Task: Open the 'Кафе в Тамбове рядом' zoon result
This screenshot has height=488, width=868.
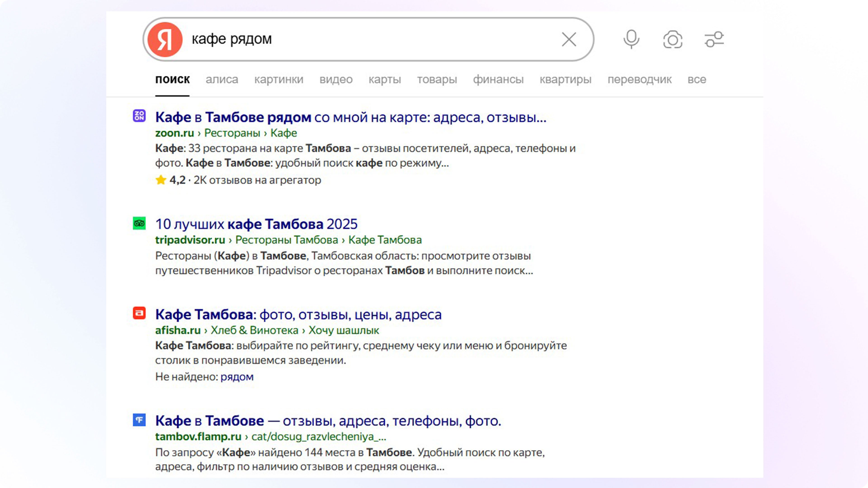Action: coord(350,117)
